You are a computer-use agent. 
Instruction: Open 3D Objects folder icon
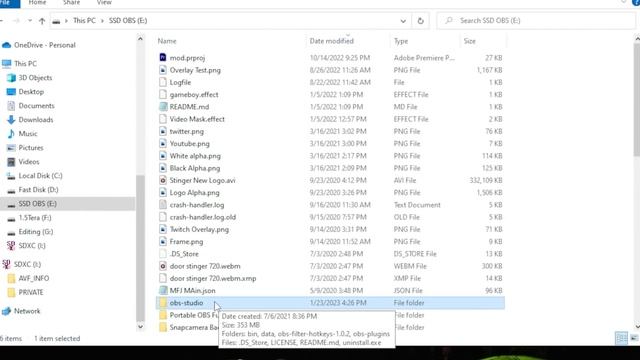(x=11, y=78)
